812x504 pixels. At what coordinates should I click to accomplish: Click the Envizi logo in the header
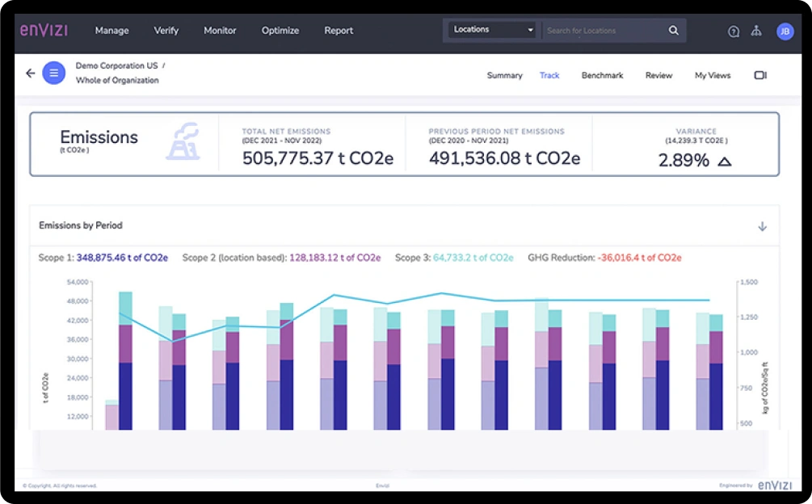point(44,30)
